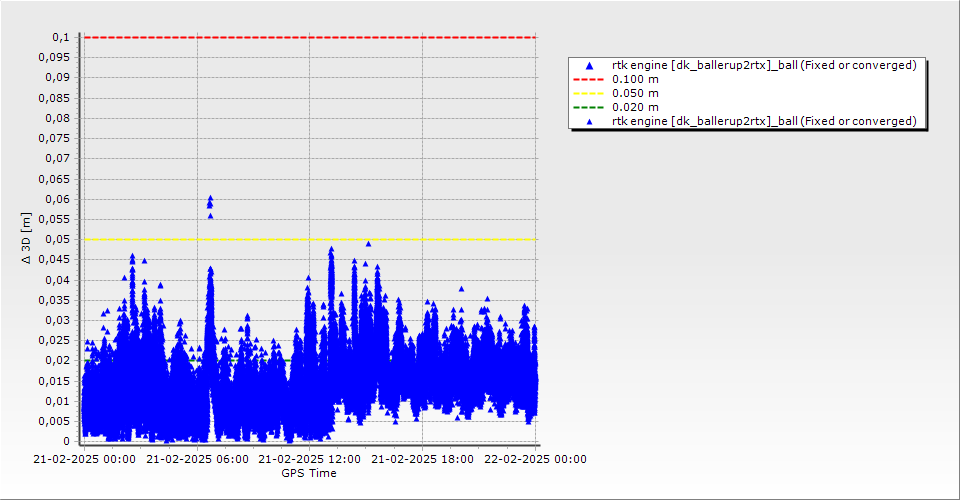The image size is (960, 500).
Task: Click the "Δ 3D [m]" y-axis title
Action: click(x=26, y=239)
